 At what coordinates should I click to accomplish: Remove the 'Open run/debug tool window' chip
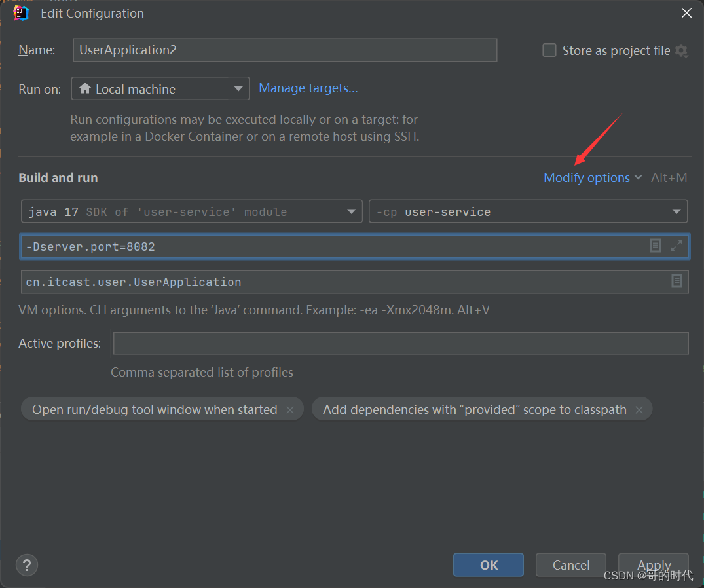(x=290, y=410)
